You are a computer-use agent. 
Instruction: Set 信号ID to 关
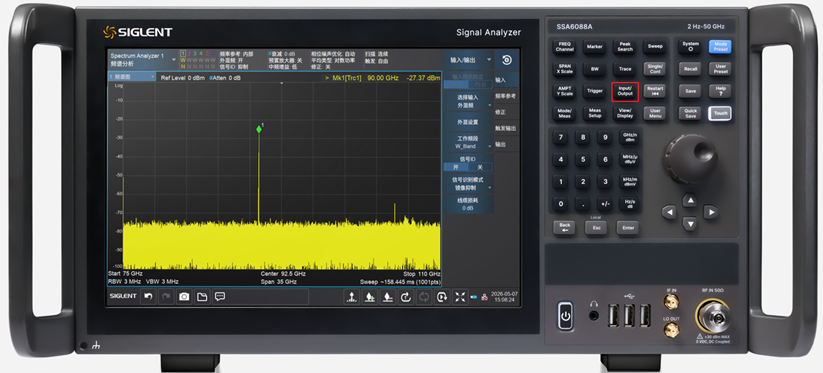click(480, 167)
